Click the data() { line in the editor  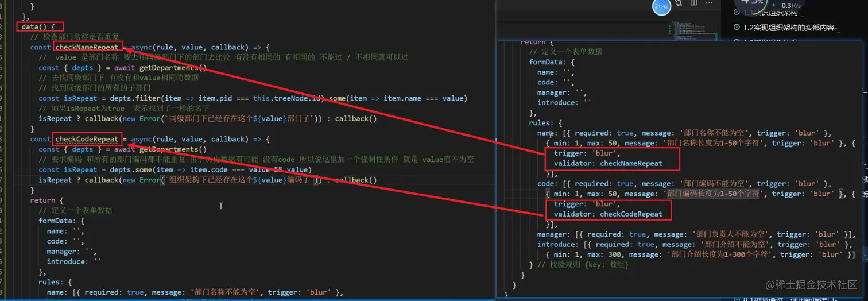tap(38, 26)
